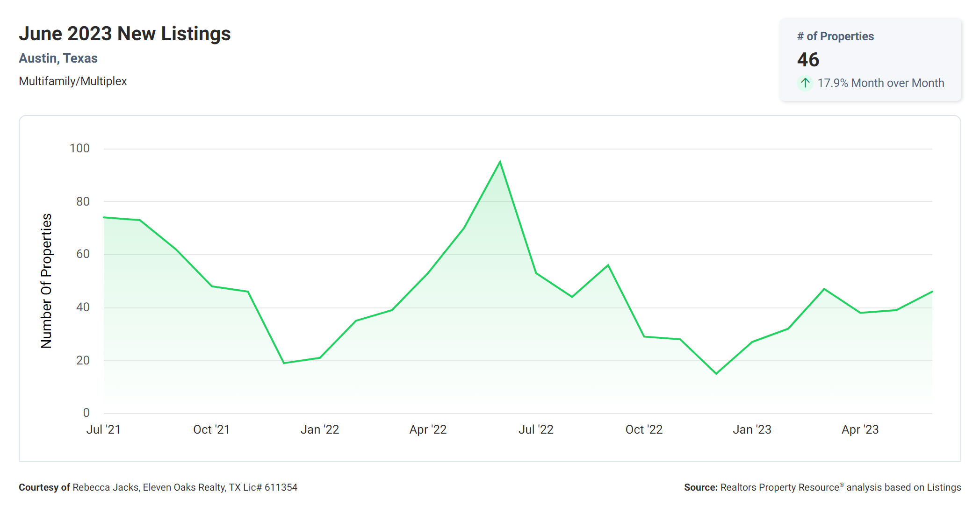The image size is (980, 514).
Task: Click the # of Properties heading
Action: click(x=835, y=36)
